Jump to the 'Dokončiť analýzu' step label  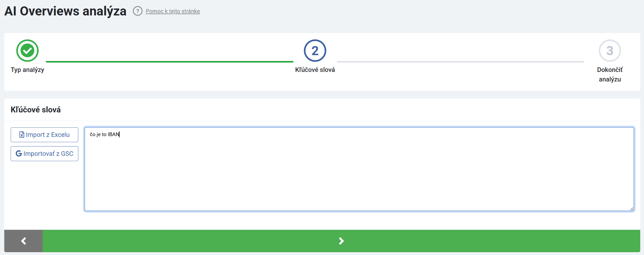tap(609, 75)
